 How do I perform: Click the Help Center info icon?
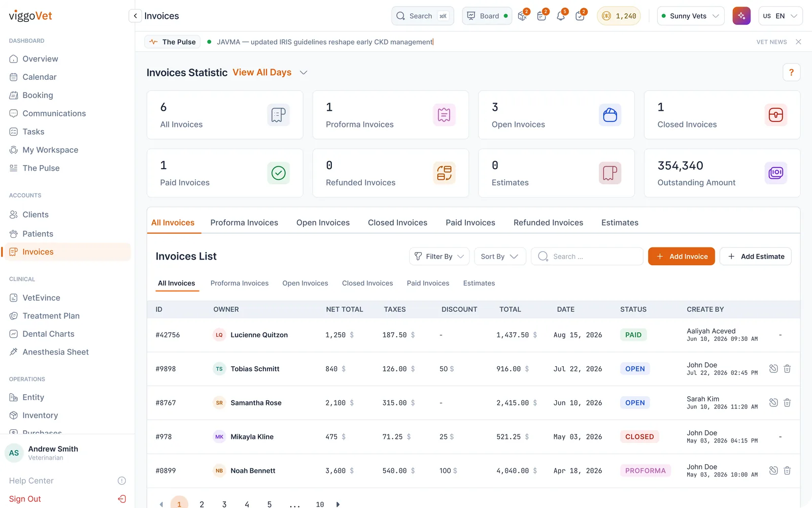122,481
